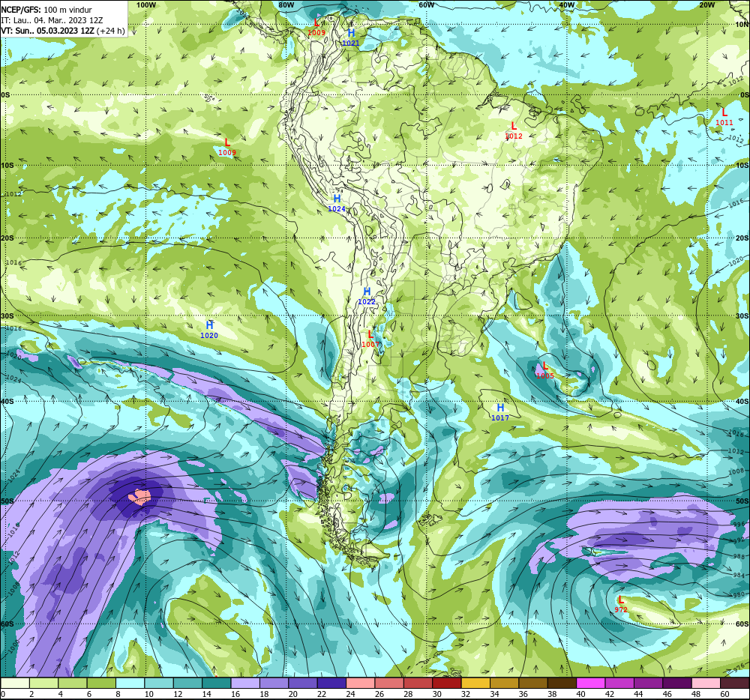Viewport: 750px width, 700px height.
Task: Click the legend value '60'
Action: [x=724, y=694]
